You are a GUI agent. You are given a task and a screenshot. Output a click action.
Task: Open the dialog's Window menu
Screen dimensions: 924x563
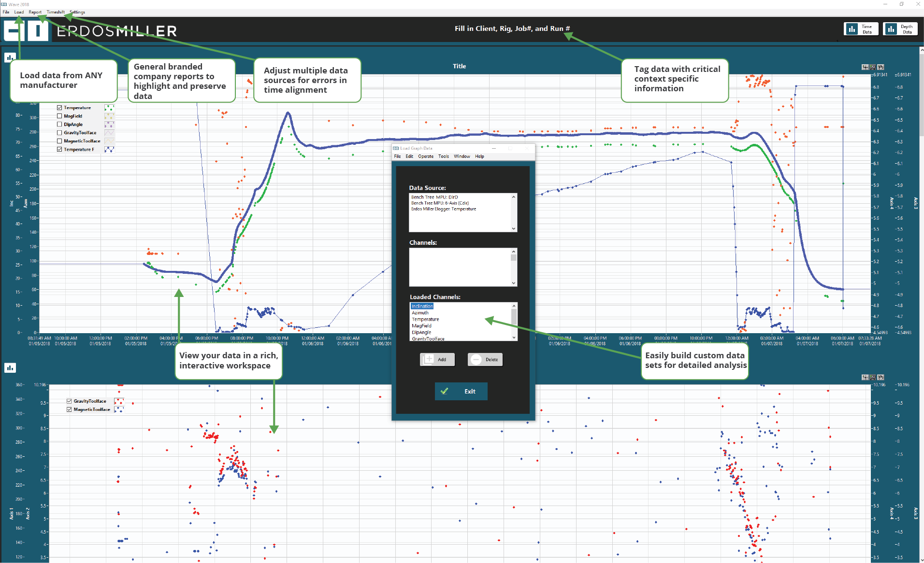click(462, 156)
